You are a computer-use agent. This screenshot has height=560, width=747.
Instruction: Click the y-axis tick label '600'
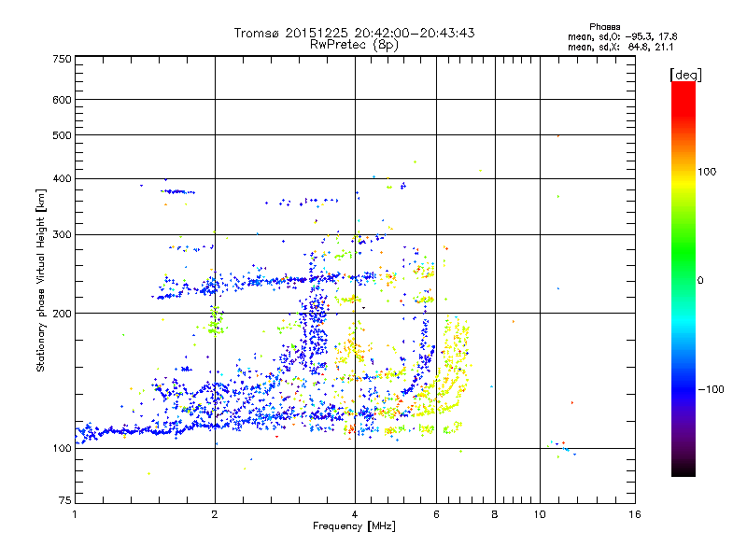[63, 100]
